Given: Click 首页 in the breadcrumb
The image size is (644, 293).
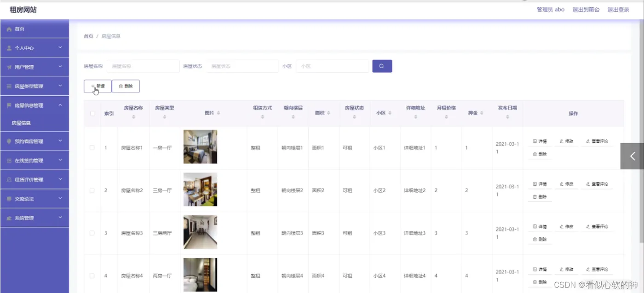Looking at the screenshot, I should pos(88,36).
